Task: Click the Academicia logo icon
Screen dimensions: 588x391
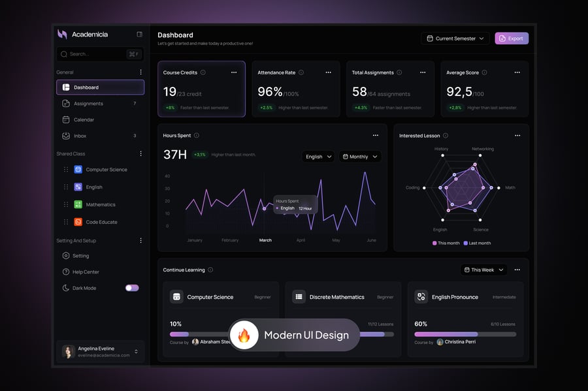Action: pos(62,34)
